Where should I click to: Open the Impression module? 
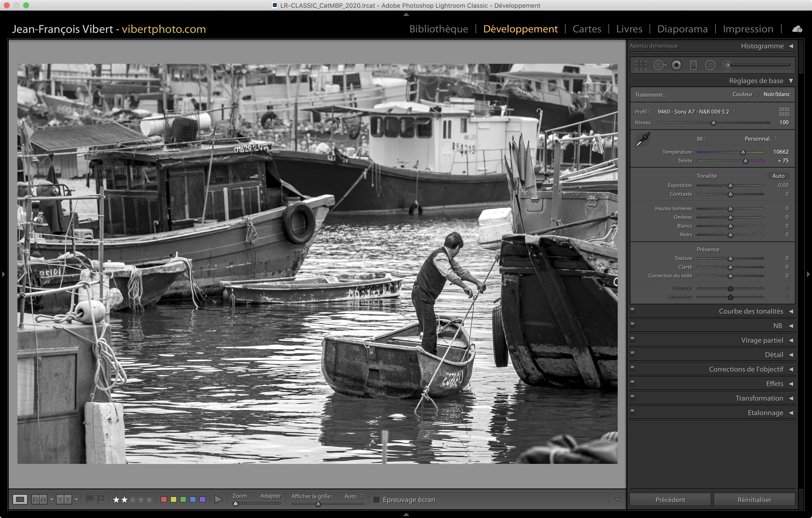point(747,29)
